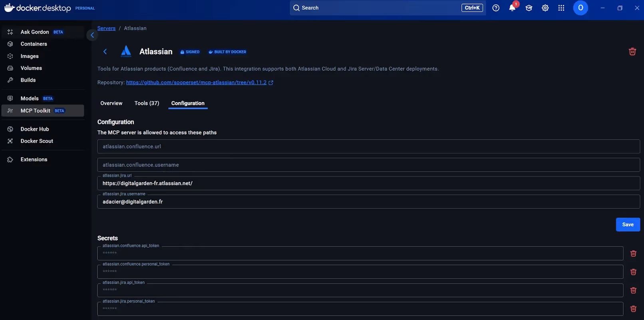Click the atlassian.confluence.url field
Screen dimensions: 644x320
368,146
